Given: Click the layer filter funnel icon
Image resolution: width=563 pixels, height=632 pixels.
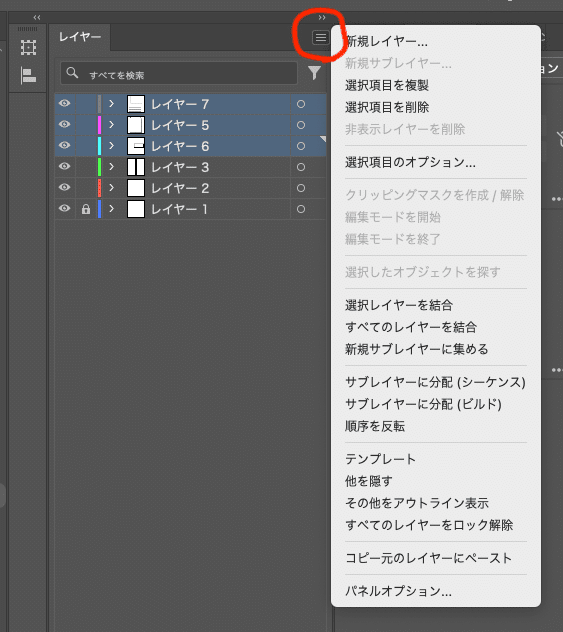Looking at the screenshot, I should [x=314, y=73].
